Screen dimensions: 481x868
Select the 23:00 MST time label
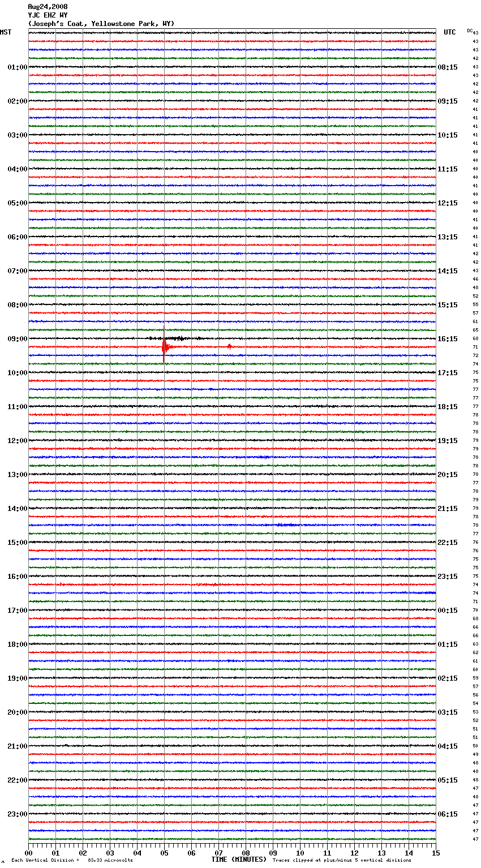coord(17,814)
